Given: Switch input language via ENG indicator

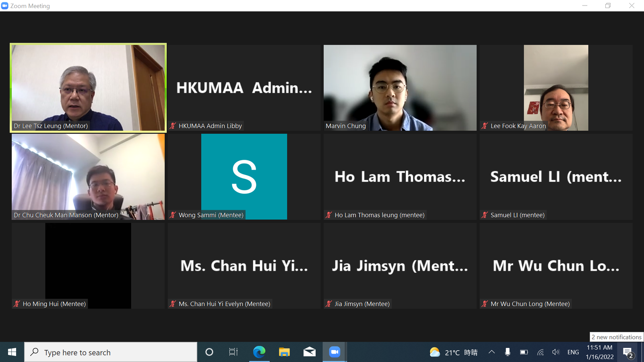Looking at the screenshot, I should 573,352.
